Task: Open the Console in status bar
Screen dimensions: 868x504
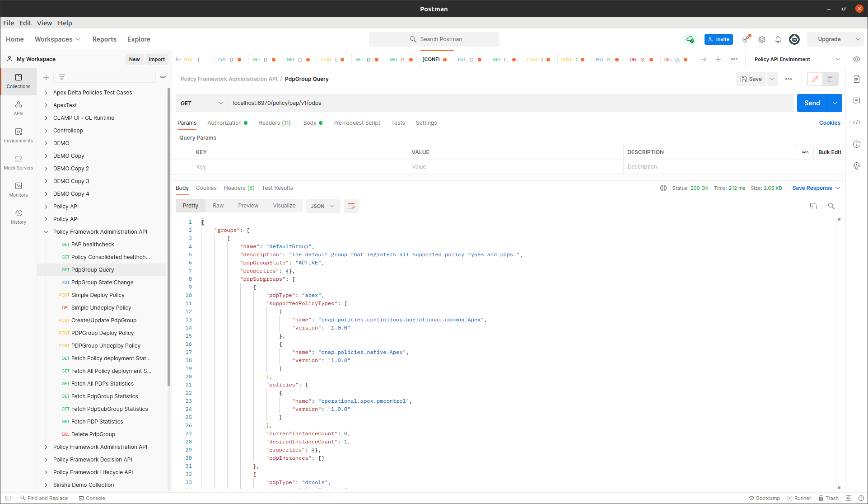Action: [x=92, y=498]
